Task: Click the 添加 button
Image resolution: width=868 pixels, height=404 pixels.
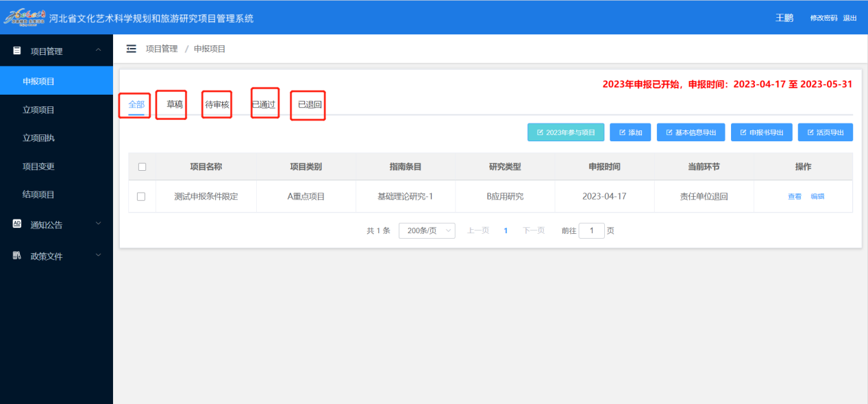Action: [x=630, y=132]
